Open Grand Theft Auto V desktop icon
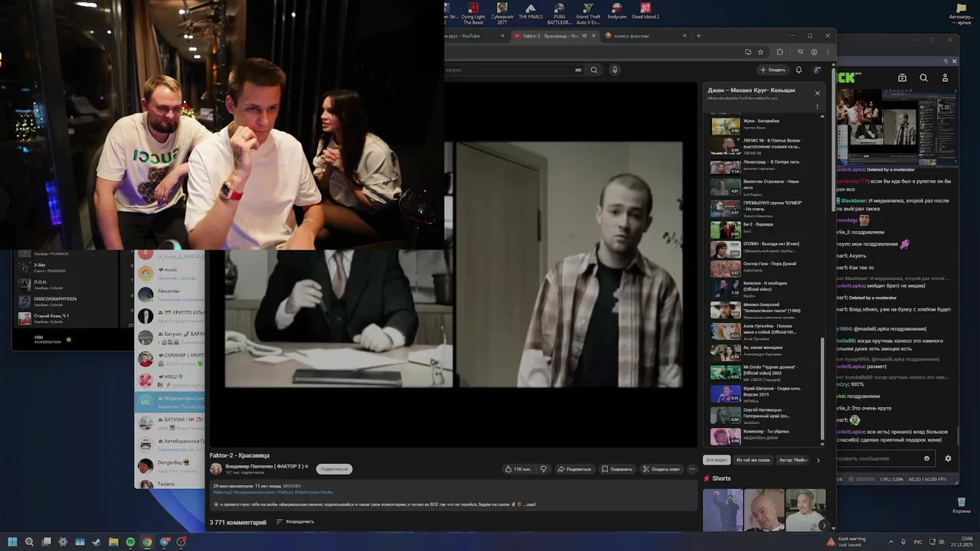980x551 pixels. click(588, 13)
